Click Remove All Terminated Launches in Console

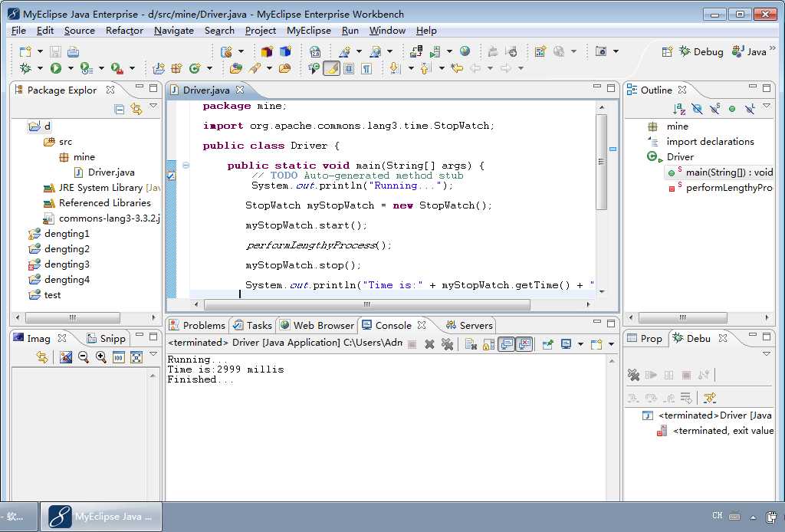(x=447, y=344)
